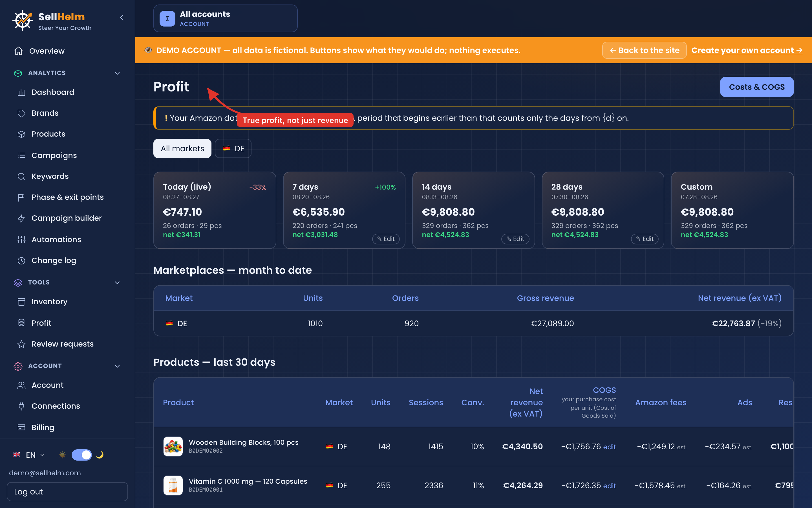Open the EN language dropdown
812x508 pixels.
pos(29,455)
